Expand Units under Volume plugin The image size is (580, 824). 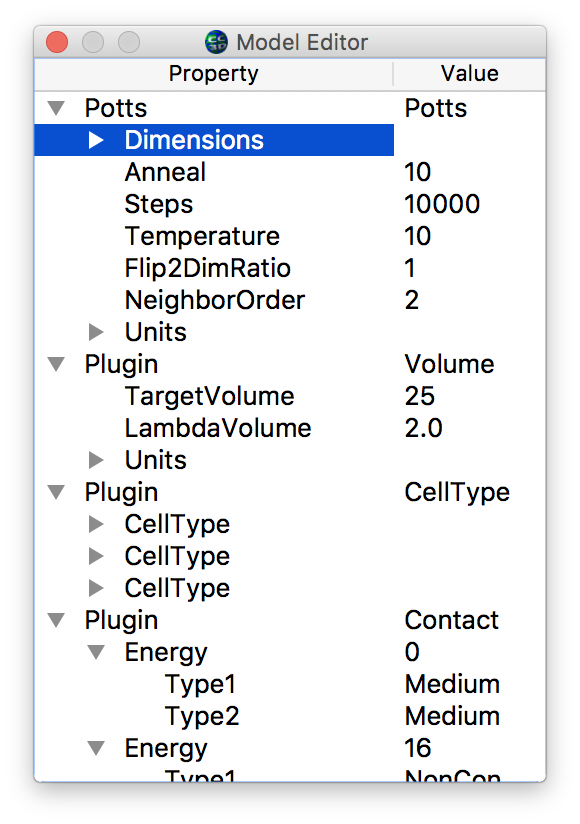pyautogui.click(x=96, y=460)
